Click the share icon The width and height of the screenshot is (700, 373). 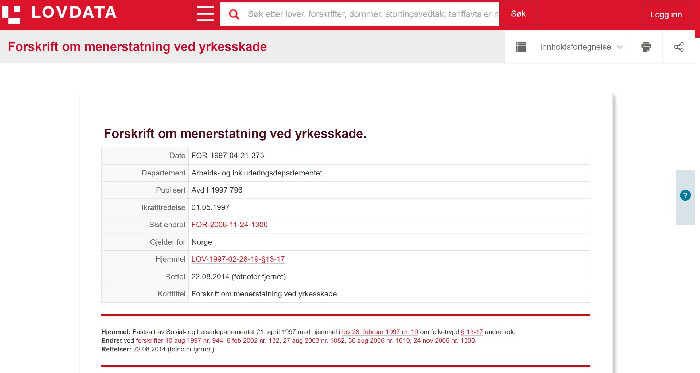coord(679,47)
